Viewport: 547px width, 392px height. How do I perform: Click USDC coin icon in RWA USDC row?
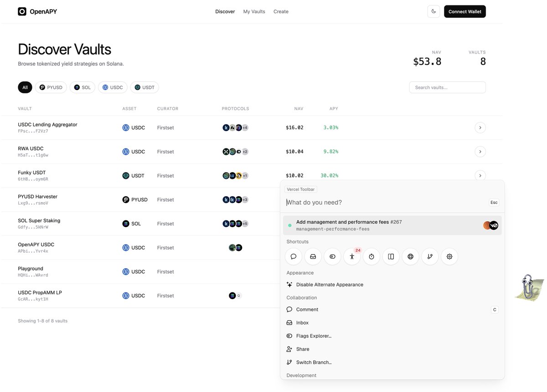click(x=126, y=152)
